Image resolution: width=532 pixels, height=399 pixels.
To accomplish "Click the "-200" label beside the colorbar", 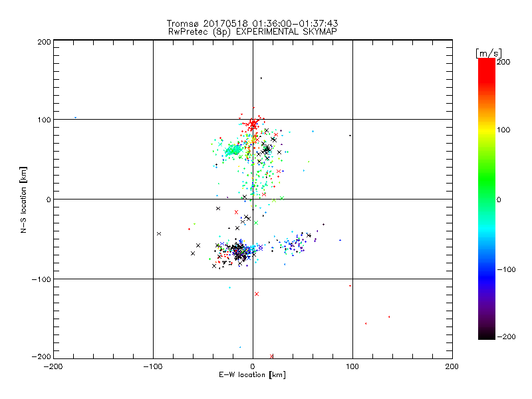I will point(506,336).
